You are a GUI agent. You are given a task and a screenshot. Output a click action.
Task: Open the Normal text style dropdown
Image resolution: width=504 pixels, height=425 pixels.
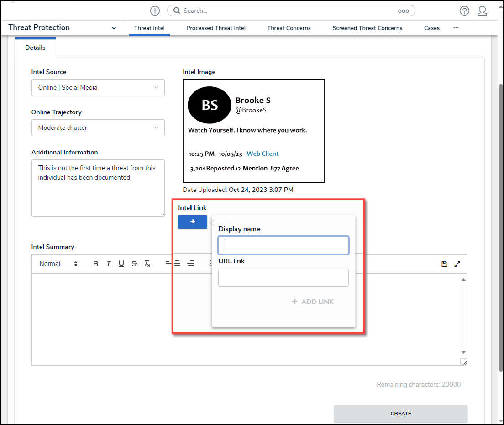pyautogui.click(x=58, y=264)
